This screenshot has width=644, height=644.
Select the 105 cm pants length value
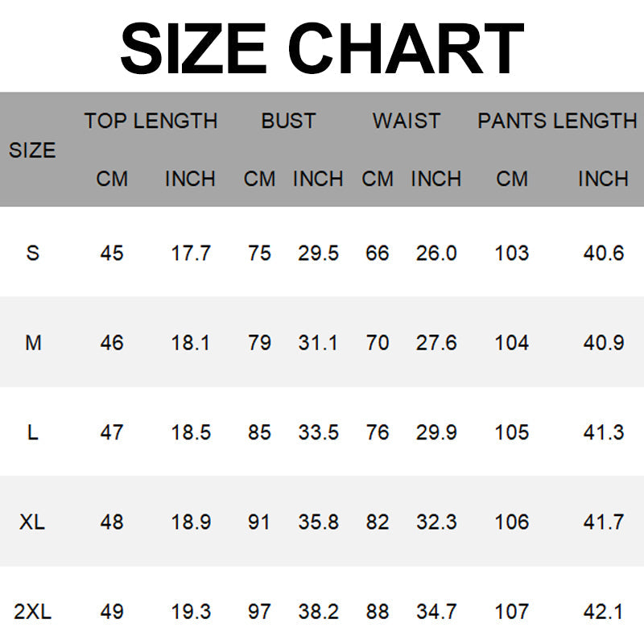(x=512, y=432)
